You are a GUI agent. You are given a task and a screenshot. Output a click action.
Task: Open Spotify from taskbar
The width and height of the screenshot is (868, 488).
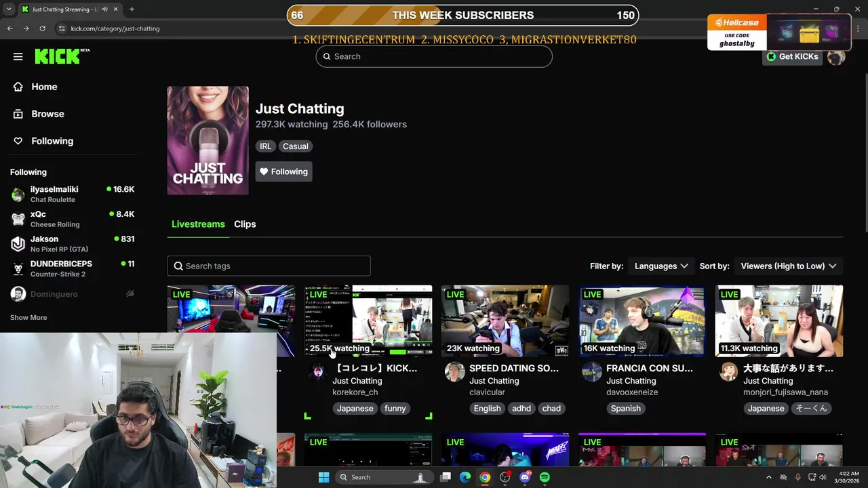tap(545, 477)
